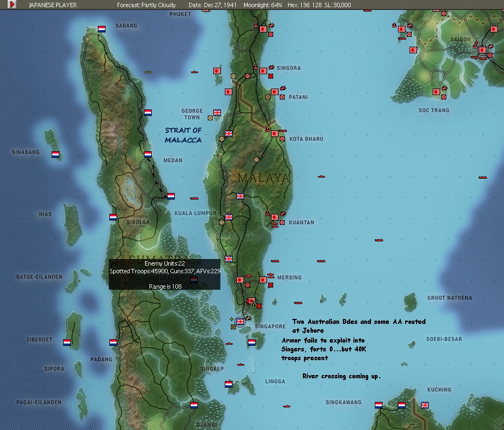Image resolution: width=504 pixels, height=430 pixels.
Task: Click the Forecast: Partly Cloudy status
Action: 146,5
